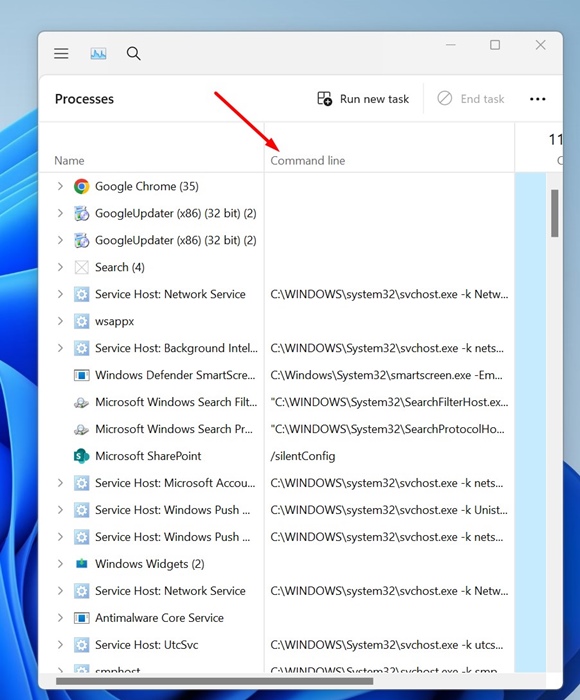Expand the Search (4) process group

(60, 267)
